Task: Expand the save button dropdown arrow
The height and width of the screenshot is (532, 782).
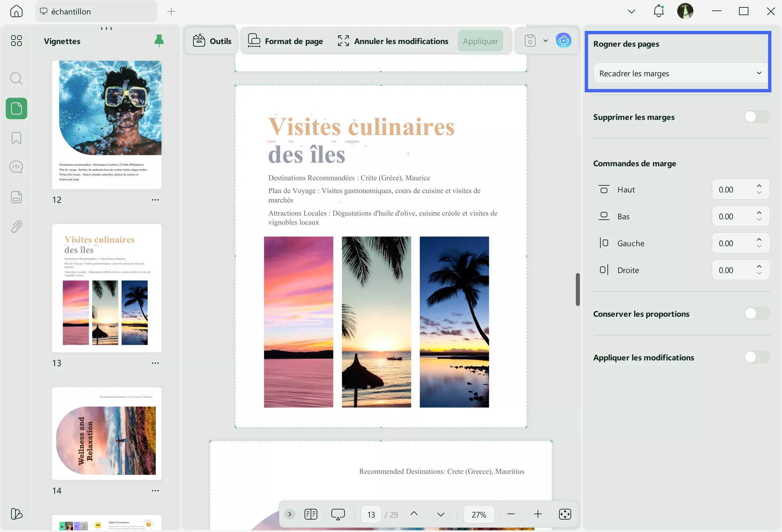Action: pos(545,40)
